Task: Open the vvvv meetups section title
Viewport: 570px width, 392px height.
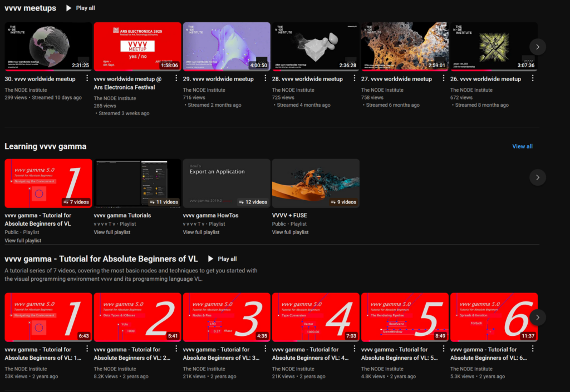Action: pyautogui.click(x=30, y=8)
